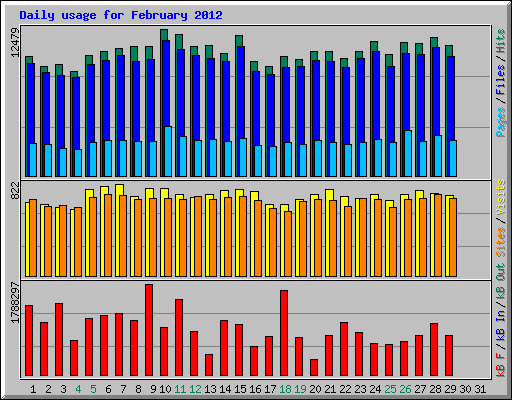Image resolution: width=512 pixels, height=400 pixels.
Task: Click day label 29 on x-axis
Action: [450, 389]
